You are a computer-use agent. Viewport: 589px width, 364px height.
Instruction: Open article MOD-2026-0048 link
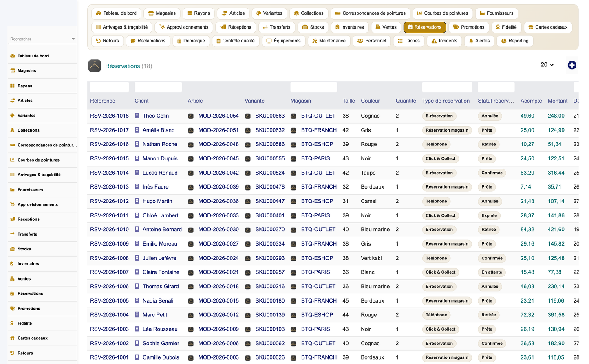218,144
